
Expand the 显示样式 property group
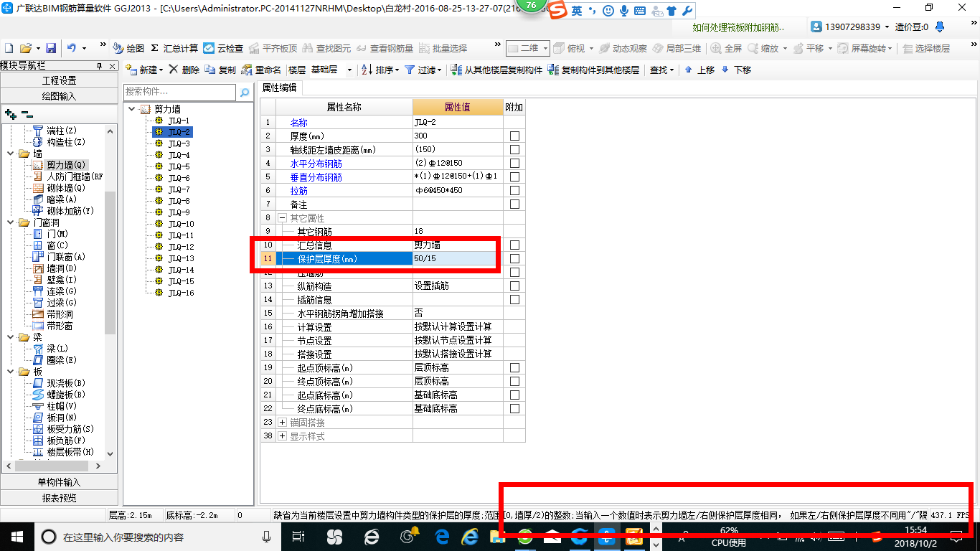282,435
